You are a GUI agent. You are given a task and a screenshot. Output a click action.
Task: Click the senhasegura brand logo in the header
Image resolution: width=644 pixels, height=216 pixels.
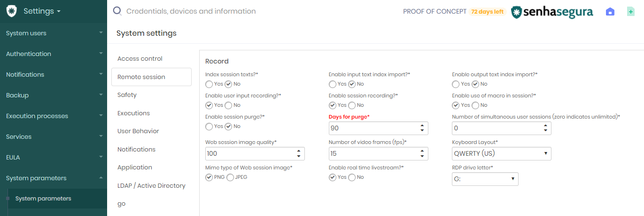(552, 11)
